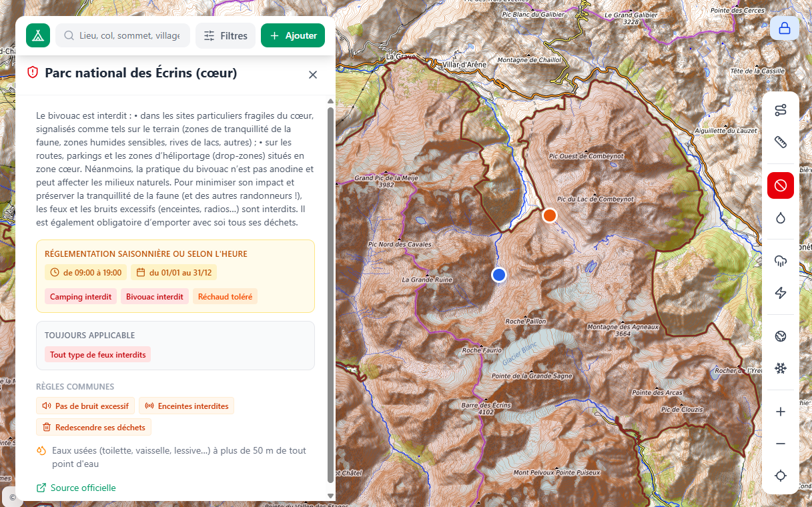812x507 pixels.
Task: Click the Réchaud toléré tag
Action: click(x=225, y=297)
